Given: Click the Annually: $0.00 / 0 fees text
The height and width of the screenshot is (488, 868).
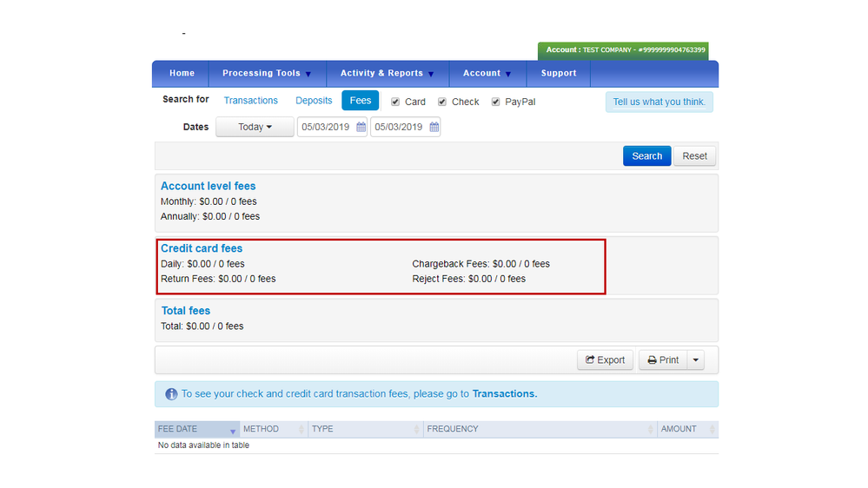Looking at the screenshot, I should (209, 216).
